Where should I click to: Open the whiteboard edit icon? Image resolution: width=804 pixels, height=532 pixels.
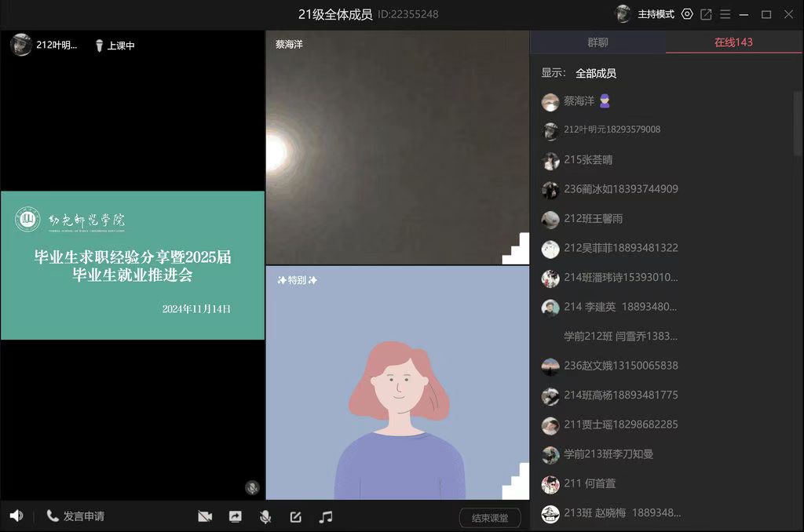pos(295,516)
